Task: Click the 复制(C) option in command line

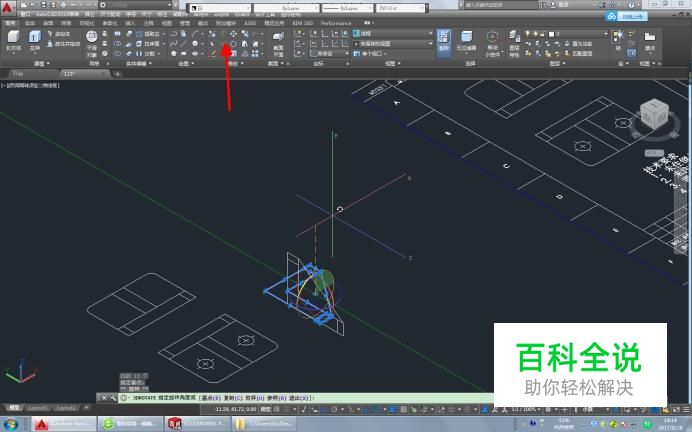Action: pyautogui.click(x=233, y=398)
